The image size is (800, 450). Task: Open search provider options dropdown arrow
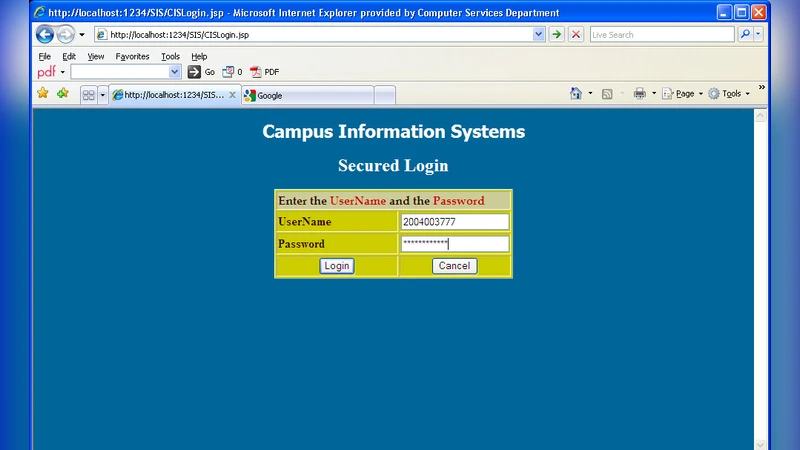[x=758, y=34]
